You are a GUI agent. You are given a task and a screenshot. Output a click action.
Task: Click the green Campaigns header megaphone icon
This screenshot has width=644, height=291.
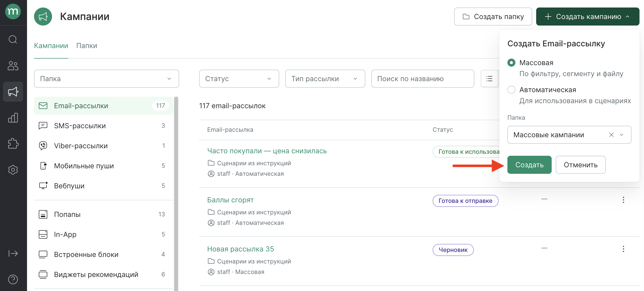[x=43, y=17]
